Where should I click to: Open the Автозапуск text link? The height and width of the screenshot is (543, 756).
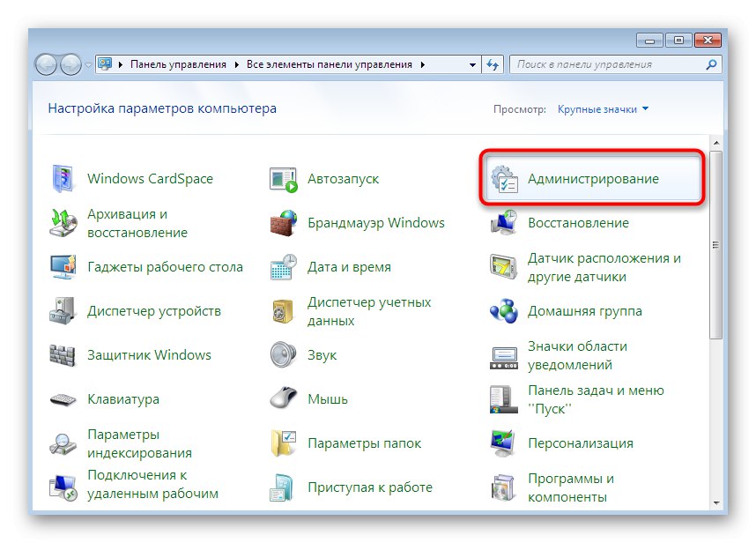tap(344, 179)
